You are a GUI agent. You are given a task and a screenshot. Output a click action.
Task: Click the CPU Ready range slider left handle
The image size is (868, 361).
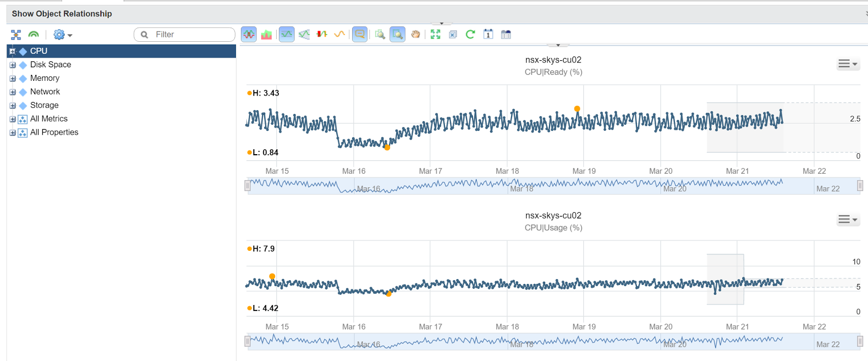(247, 186)
